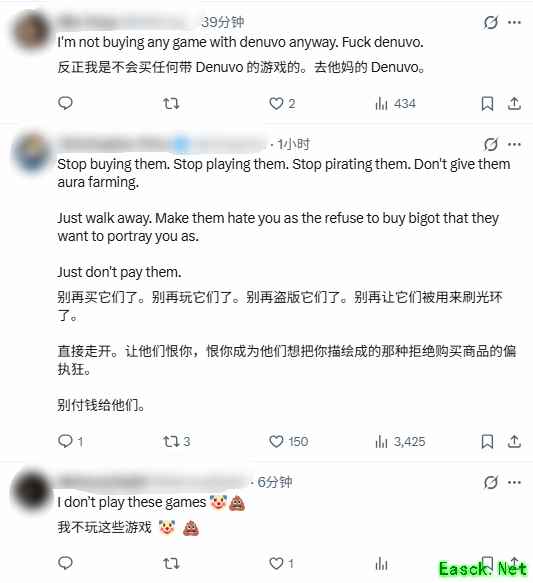Like the tweet with 150 likes
Screen dimensions: 533x583
(x=288, y=441)
